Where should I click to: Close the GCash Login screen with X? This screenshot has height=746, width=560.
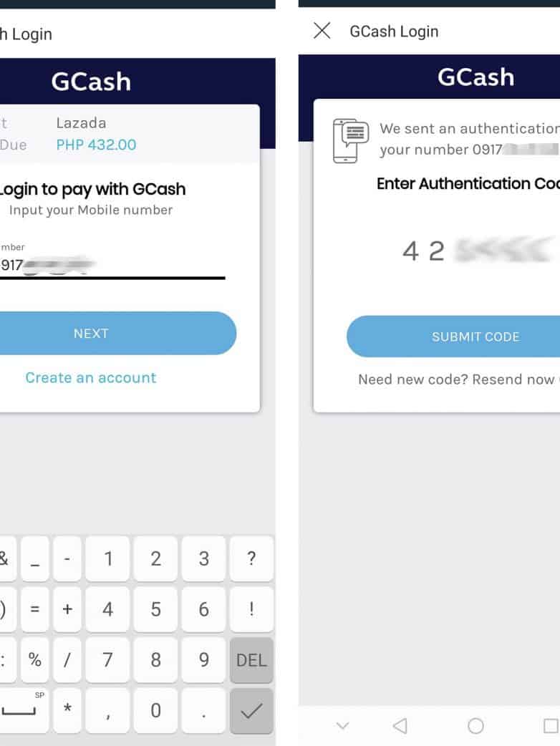click(x=322, y=31)
